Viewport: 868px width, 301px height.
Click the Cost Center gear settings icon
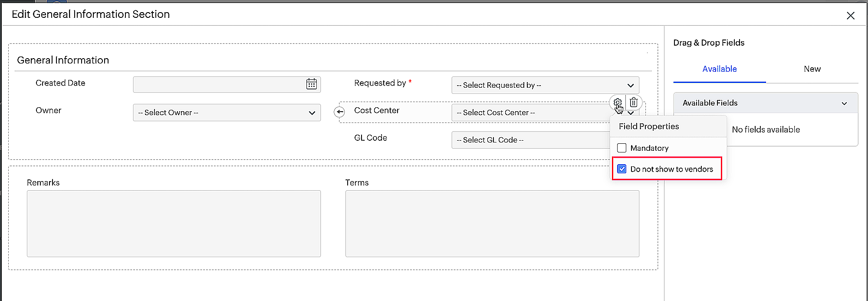618,103
